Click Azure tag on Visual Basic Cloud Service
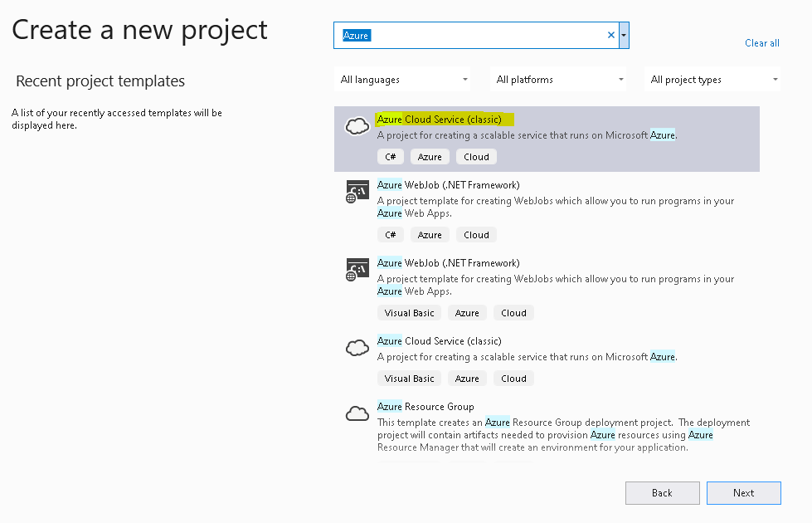Image resolution: width=812 pixels, height=523 pixels. tap(467, 379)
